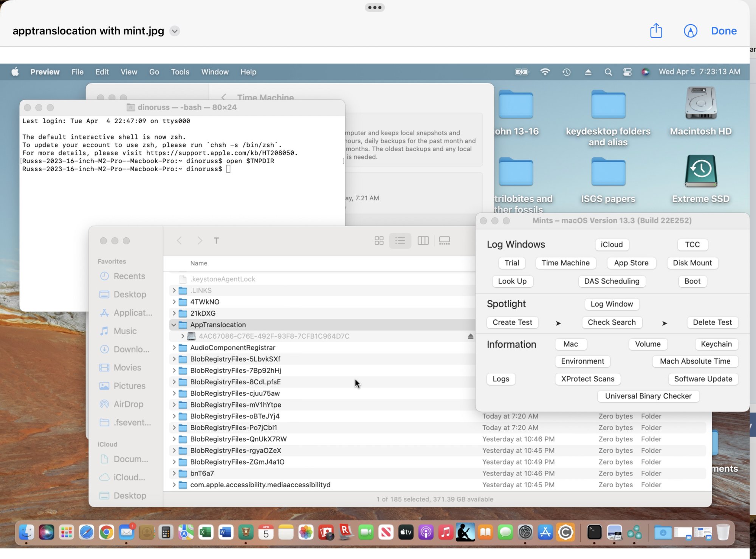Open Control Center from menu bar

[627, 72]
